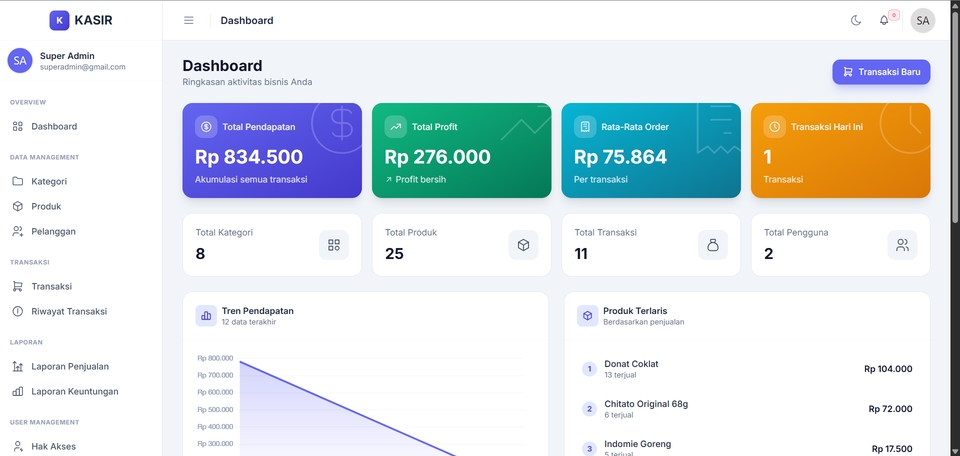
Task: Select the purple Total Pendapatan card
Action: point(272,150)
